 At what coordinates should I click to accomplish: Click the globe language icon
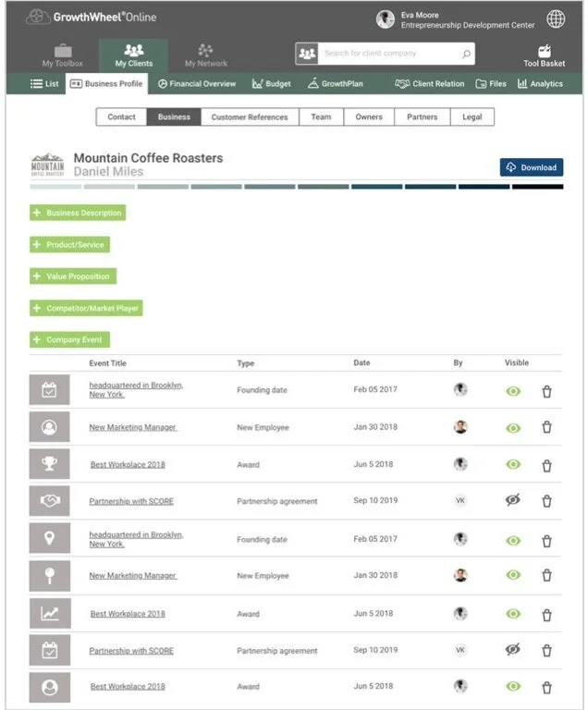[556, 19]
